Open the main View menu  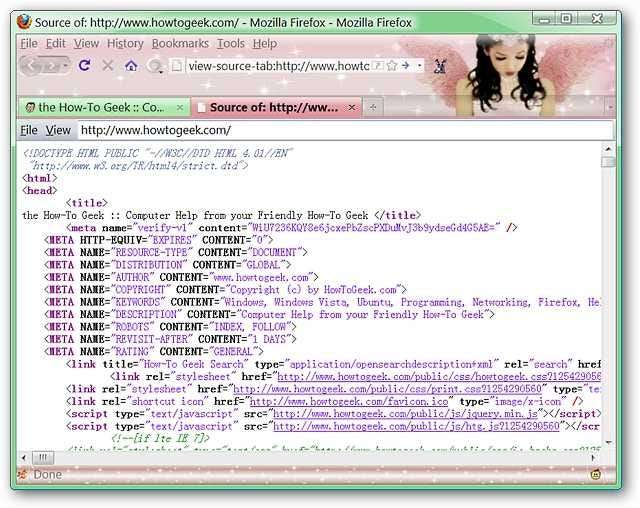86,43
